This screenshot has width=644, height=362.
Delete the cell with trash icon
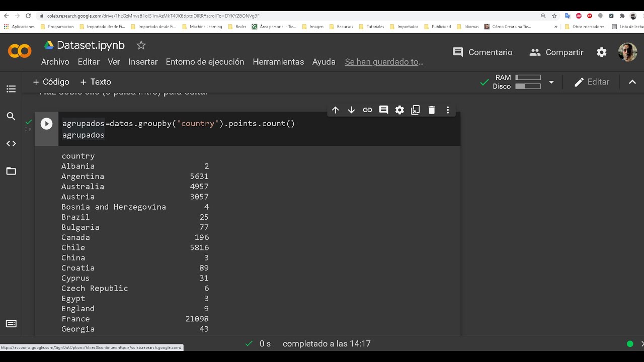[x=432, y=110]
